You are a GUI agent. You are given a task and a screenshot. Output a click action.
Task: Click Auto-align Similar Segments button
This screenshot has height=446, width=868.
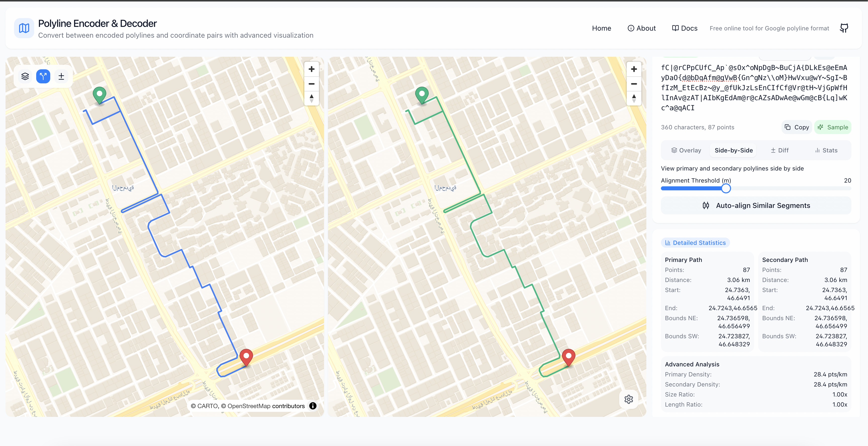(756, 206)
